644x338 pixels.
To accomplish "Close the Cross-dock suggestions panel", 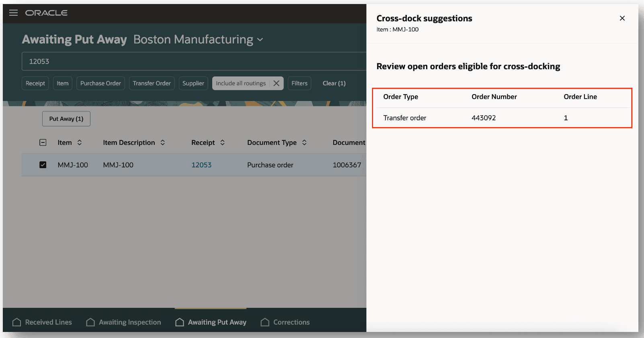I will tap(622, 18).
